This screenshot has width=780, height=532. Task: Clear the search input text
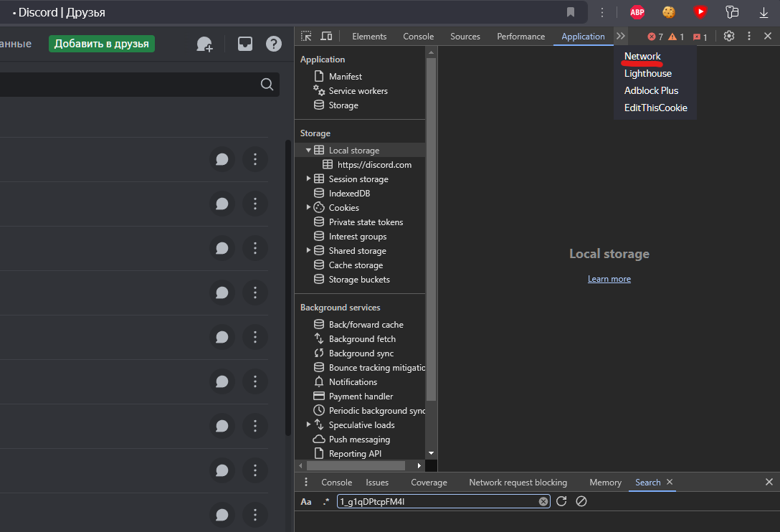543,502
